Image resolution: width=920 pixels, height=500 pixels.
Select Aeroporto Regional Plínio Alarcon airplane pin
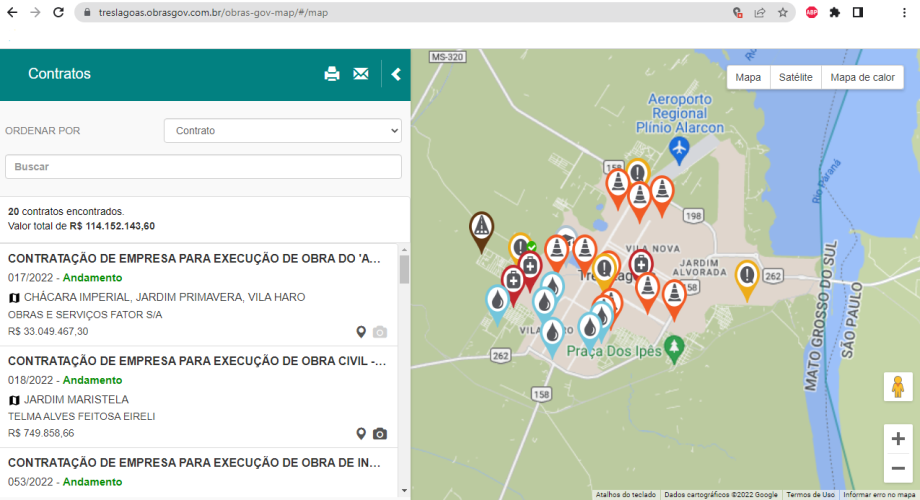point(679,150)
